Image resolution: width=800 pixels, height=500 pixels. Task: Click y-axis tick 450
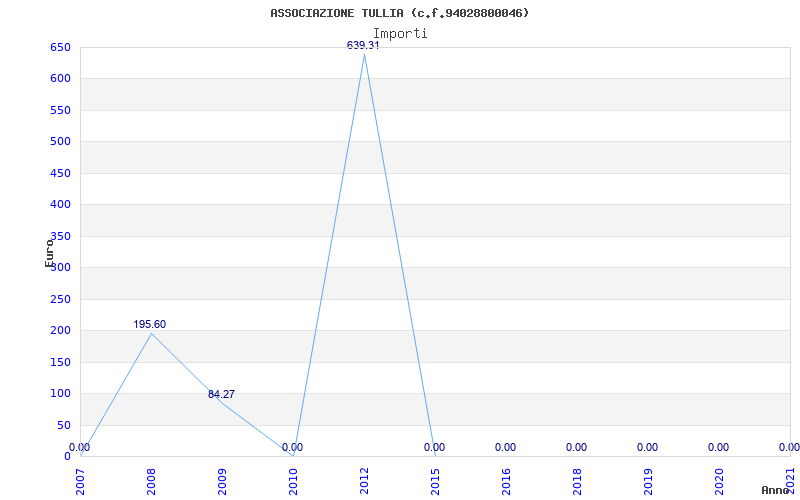pos(60,173)
